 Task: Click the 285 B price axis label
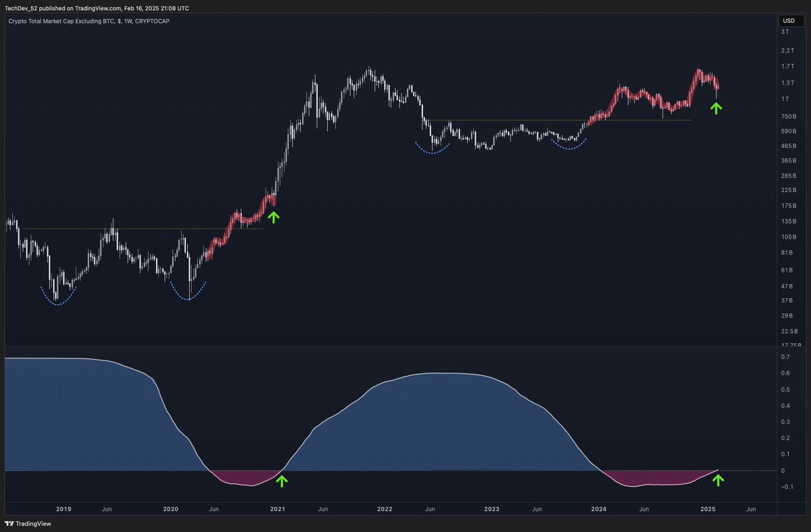[788, 176]
